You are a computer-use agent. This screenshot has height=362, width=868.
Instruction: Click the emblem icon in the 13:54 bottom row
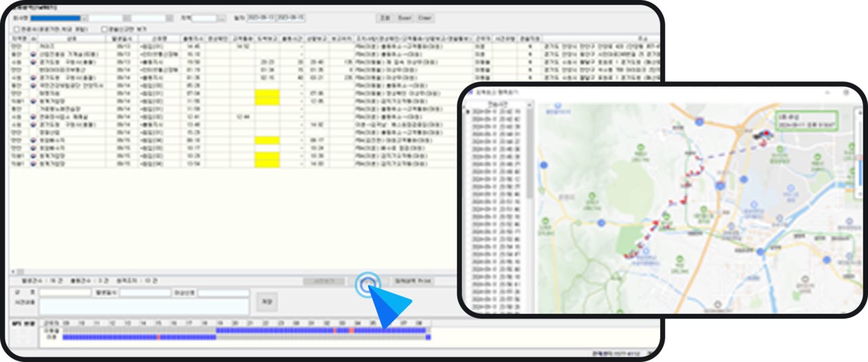pos(33,164)
